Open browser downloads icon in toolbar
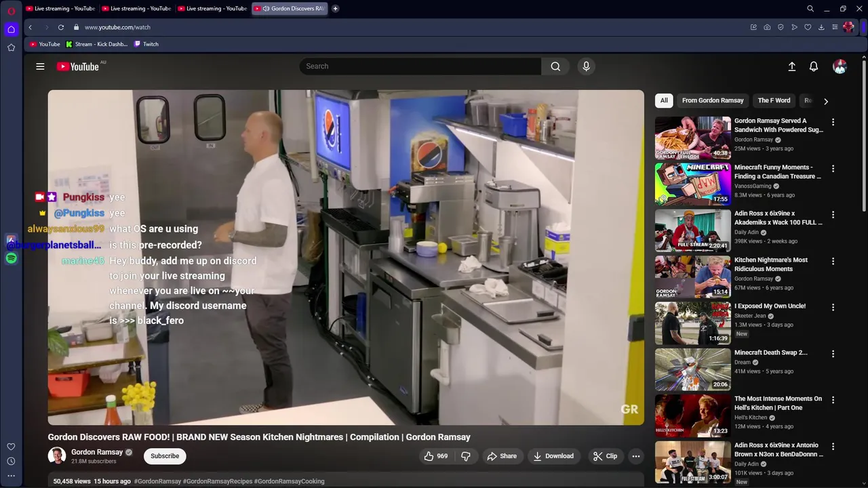Viewport: 868px width, 488px height. pyautogui.click(x=821, y=27)
